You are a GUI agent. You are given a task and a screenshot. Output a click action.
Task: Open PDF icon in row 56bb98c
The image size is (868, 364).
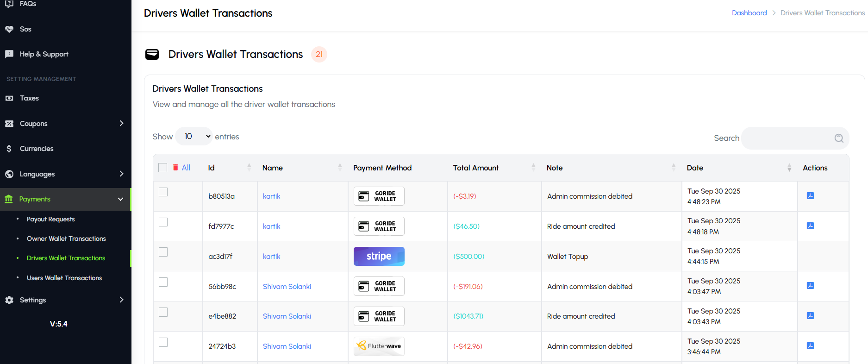tap(810, 286)
